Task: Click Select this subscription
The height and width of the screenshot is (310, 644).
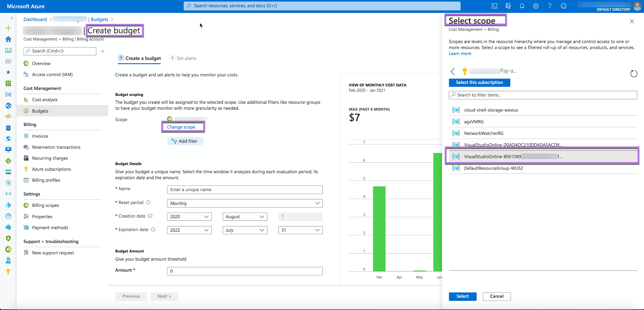Action: (x=479, y=83)
